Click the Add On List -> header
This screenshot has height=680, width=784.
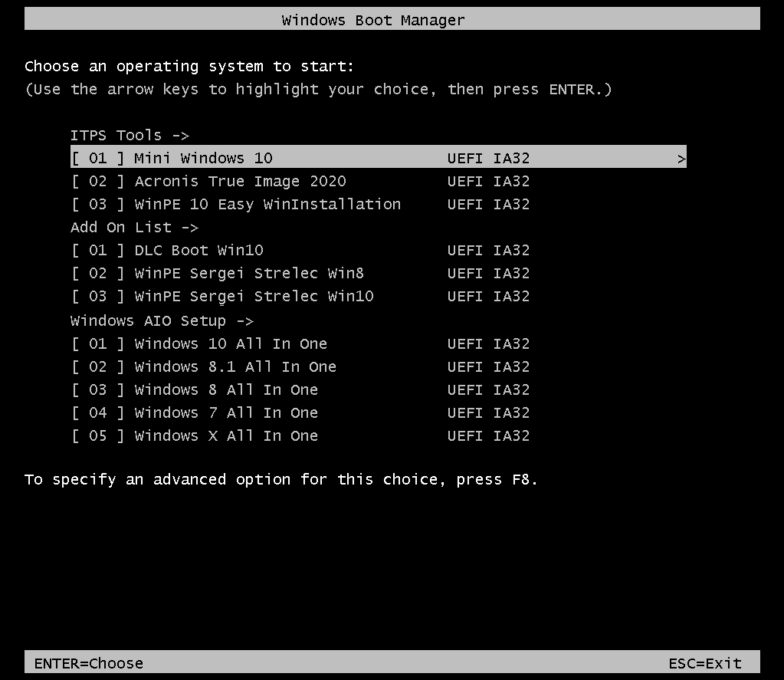134,227
